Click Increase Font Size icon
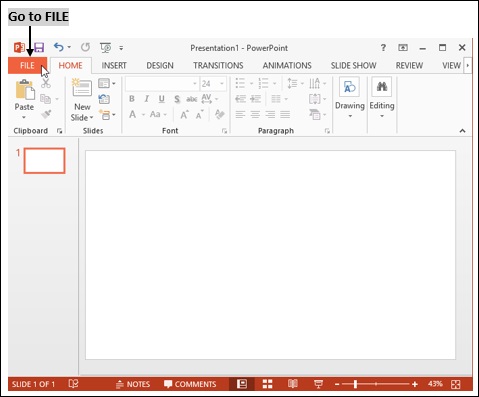Image resolution: width=479 pixels, height=397 pixels. pyautogui.click(x=184, y=115)
